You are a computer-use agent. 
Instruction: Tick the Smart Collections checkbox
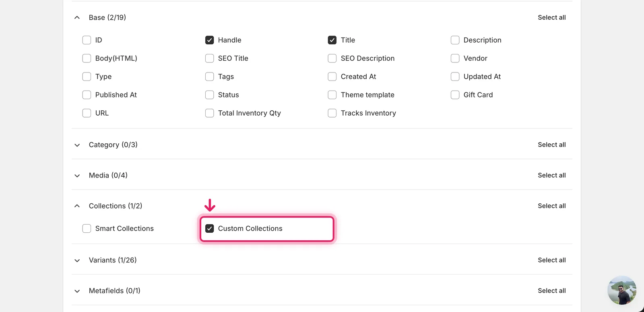pyautogui.click(x=87, y=229)
